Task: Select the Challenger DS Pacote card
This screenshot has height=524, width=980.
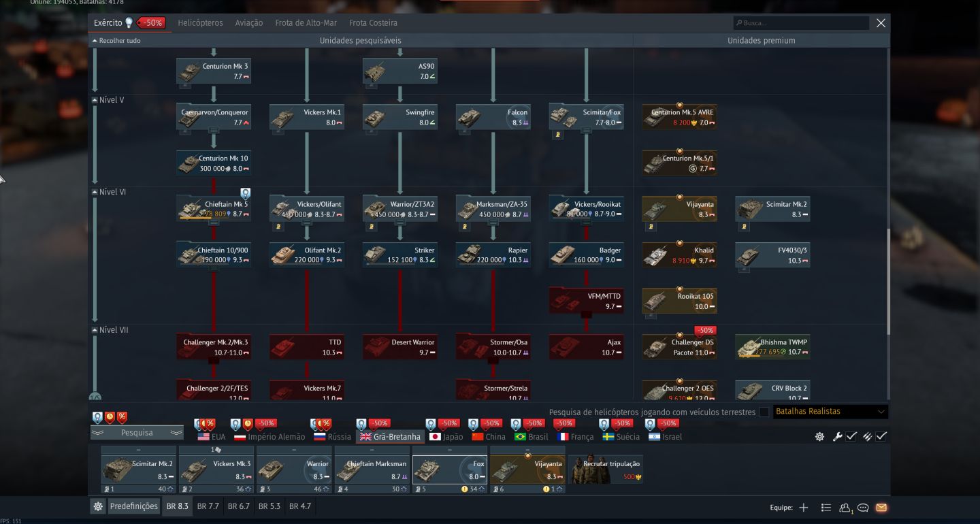Action: [680, 347]
